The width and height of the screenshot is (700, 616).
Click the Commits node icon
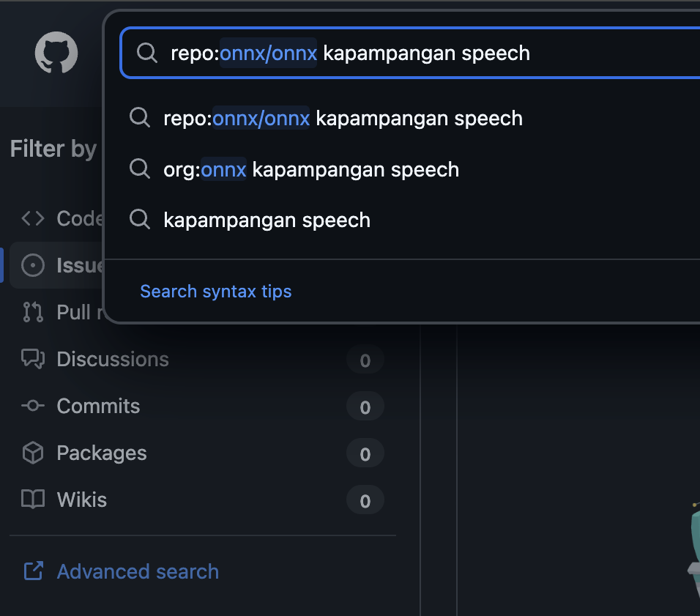33,406
